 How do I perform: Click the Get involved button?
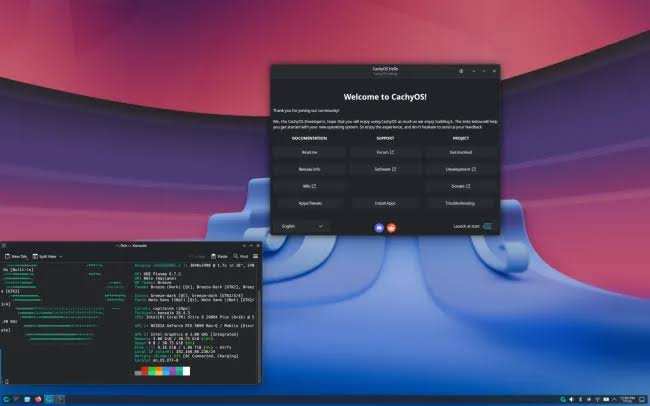(x=461, y=152)
